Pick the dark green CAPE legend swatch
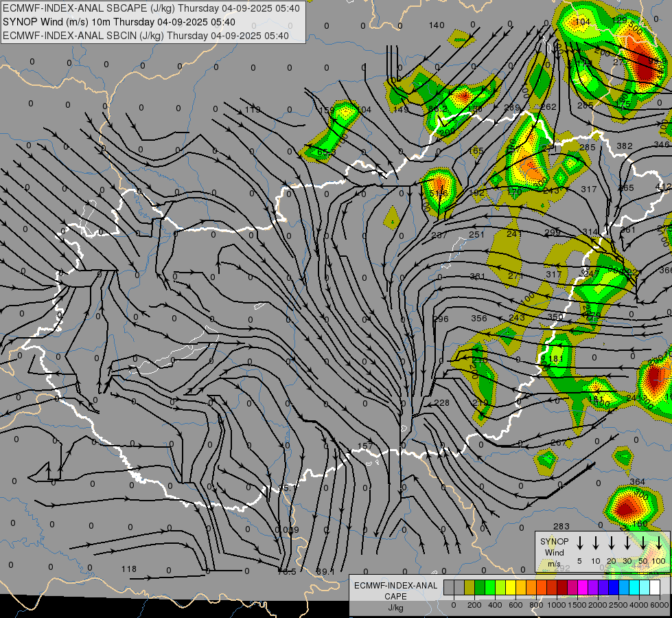The width and height of the screenshot is (672, 618). tap(480, 588)
